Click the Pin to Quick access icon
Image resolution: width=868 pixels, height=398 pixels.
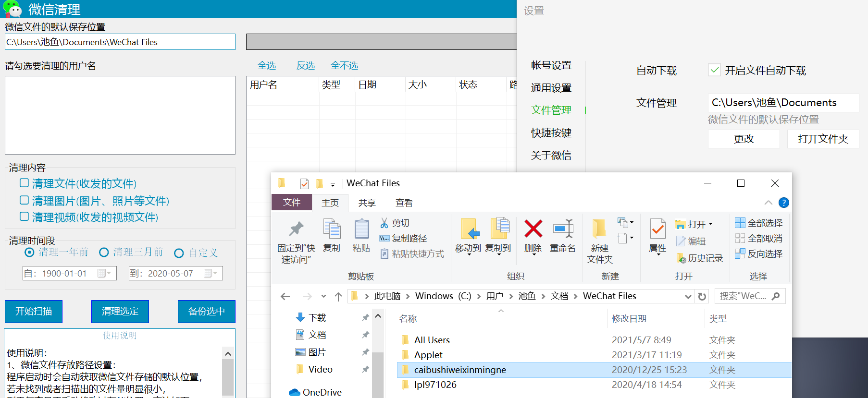click(296, 229)
